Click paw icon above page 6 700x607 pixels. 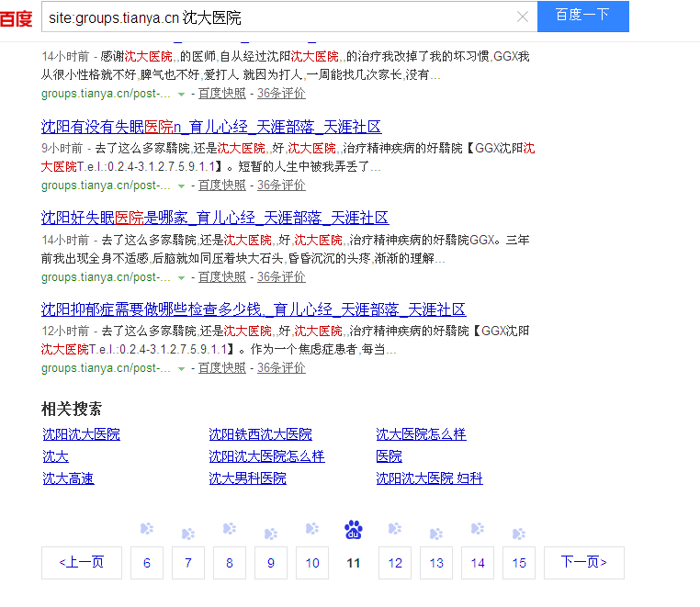point(147,528)
